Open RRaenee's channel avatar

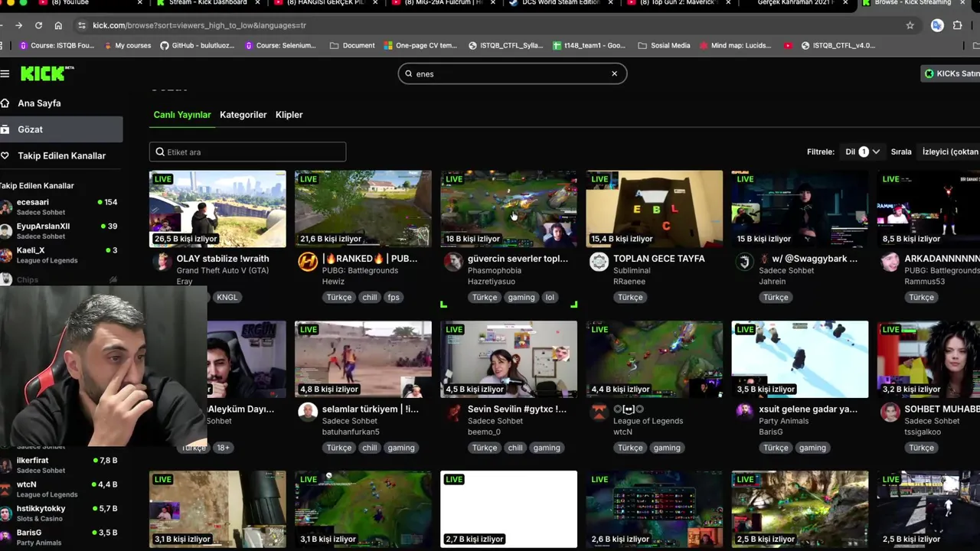[599, 262]
